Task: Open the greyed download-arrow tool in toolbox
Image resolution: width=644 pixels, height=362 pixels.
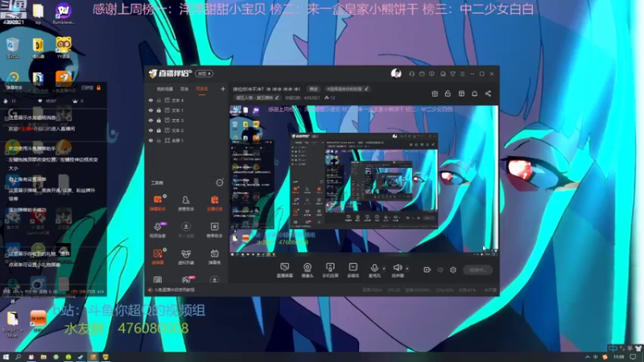Action: point(186,230)
